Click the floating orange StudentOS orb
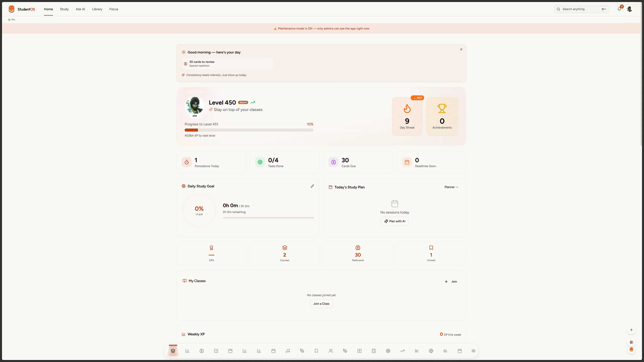 tap(631, 349)
